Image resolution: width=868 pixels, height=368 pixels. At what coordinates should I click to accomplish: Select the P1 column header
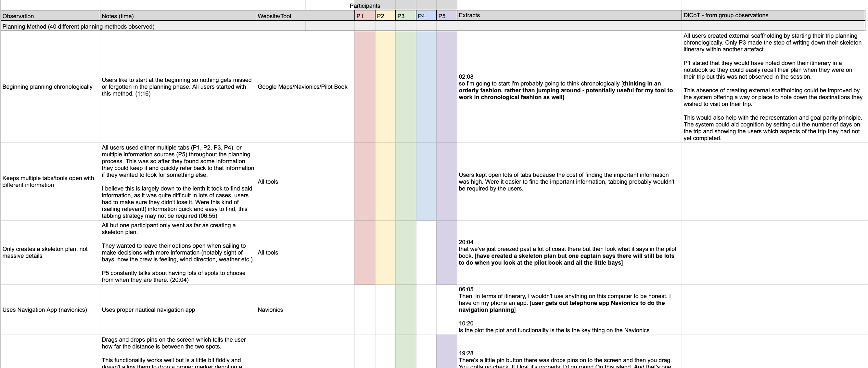tap(365, 16)
